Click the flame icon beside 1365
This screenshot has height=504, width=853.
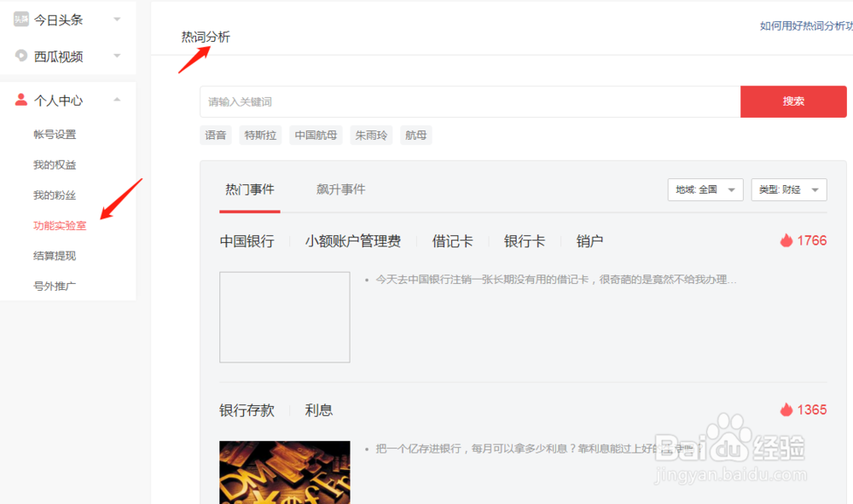pyautogui.click(x=786, y=409)
